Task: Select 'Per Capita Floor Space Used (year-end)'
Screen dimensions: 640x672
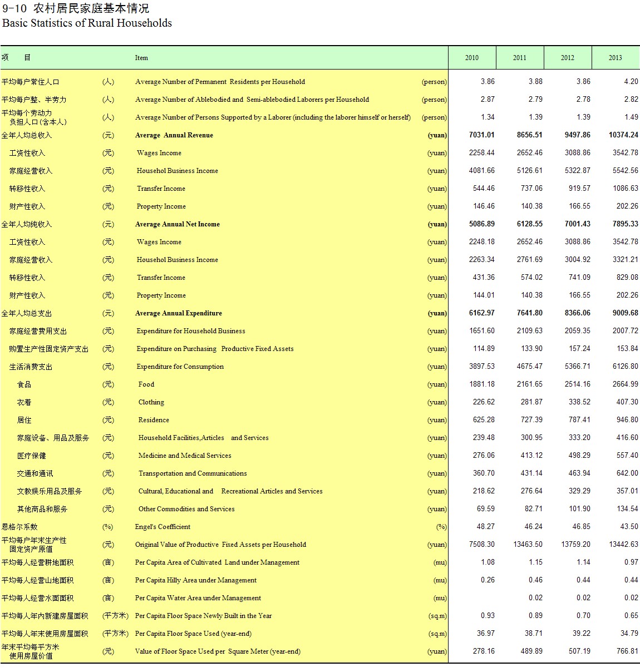Action: [193, 634]
